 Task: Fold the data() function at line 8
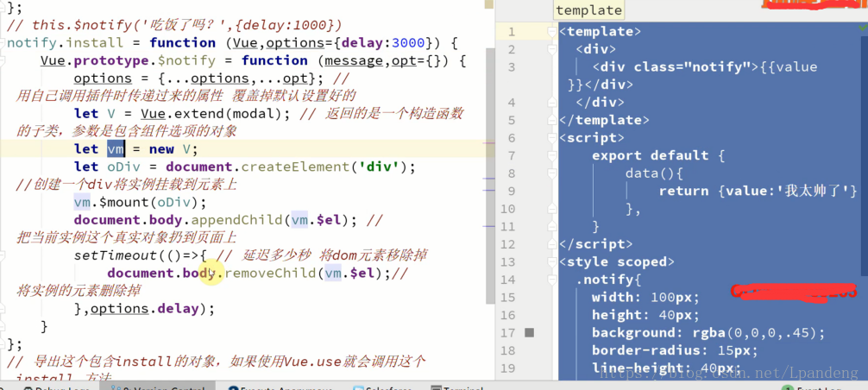click(552, 173)
